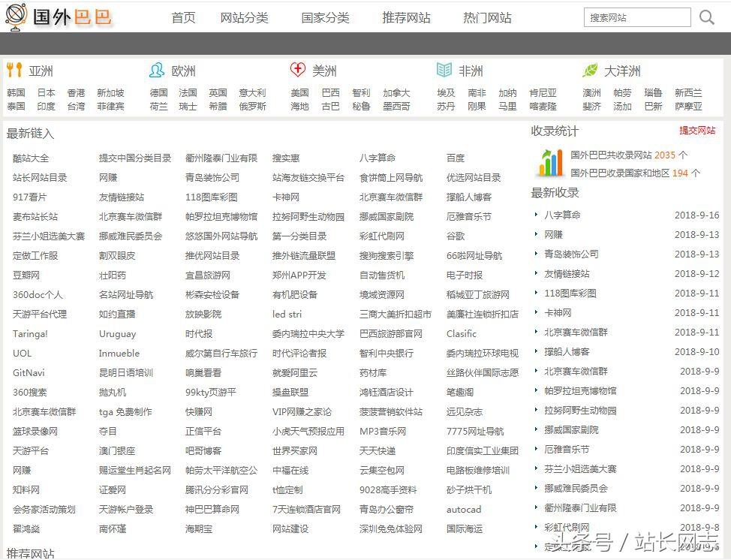
Task: Click the 2035 site count number
Action: click(x=665, y=155)
